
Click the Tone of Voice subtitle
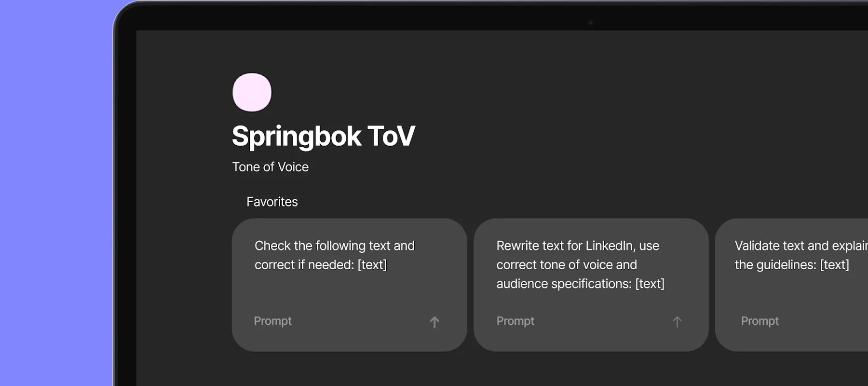(x=271, y=167)
